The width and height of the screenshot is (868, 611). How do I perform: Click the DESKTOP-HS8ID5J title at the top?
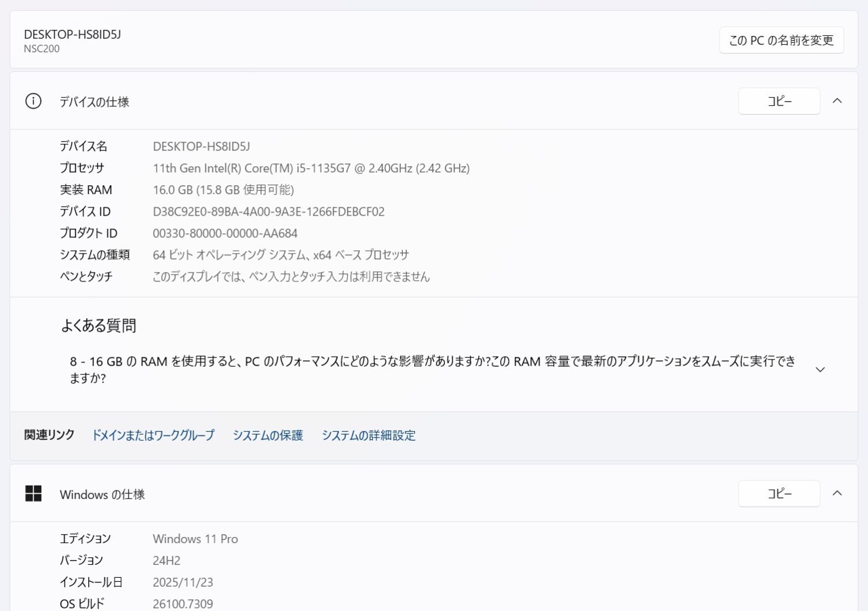point(72,35)
